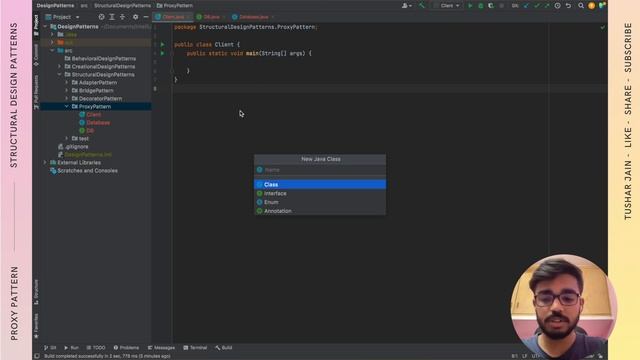This screenshot has width=640, height=360.
Task: Start debugging with the bug icon
Action: [481, 6]
